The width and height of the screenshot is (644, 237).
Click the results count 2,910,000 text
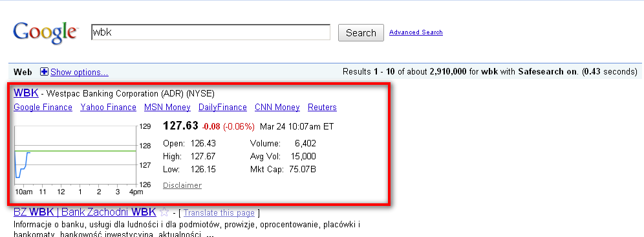(x=447, y=72)
